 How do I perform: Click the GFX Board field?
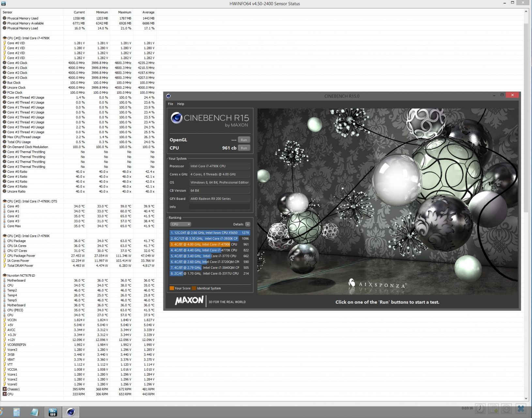pos(220,199)
